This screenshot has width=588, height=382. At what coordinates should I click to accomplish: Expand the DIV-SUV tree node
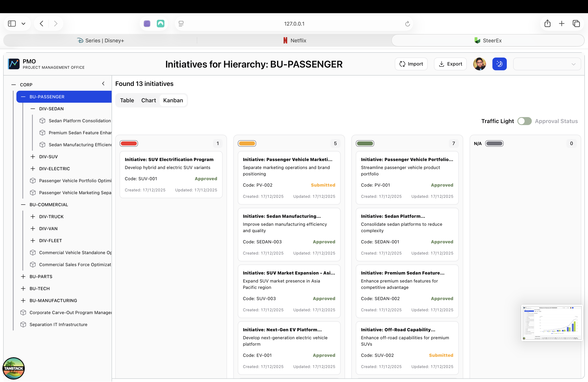click(x=33, y=157)
